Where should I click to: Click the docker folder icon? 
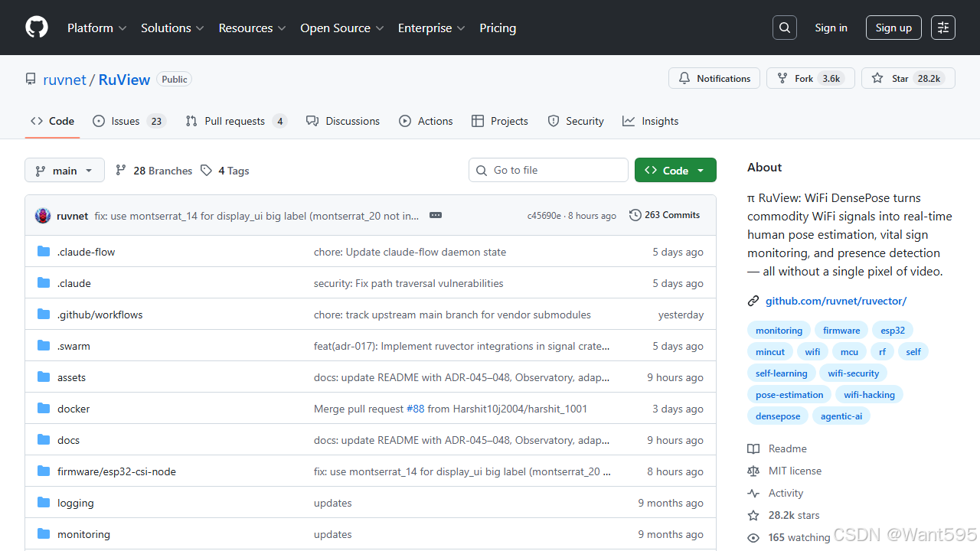click(x=44, y=409)
